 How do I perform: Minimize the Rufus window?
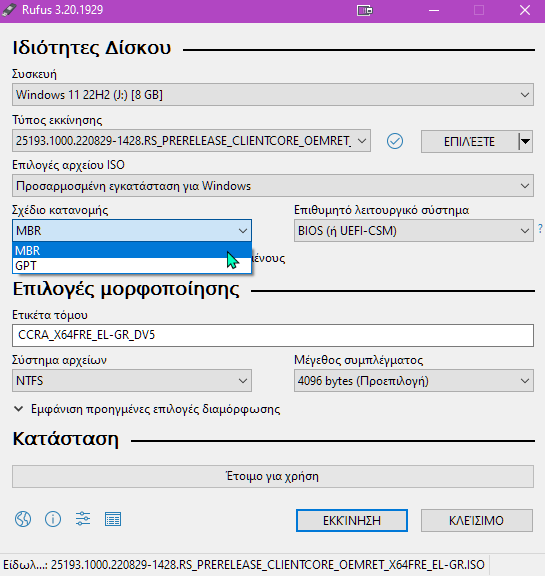point(434,10)
